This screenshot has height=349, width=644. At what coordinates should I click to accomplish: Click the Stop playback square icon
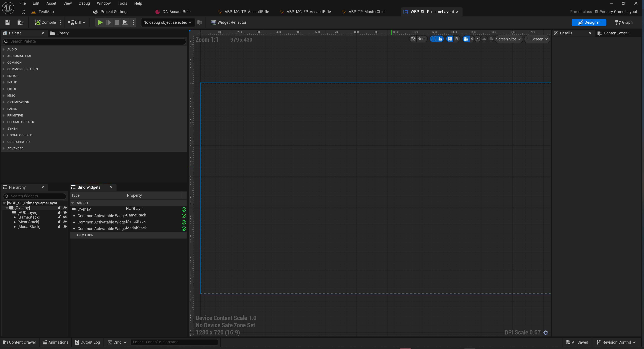pos(117,23)
